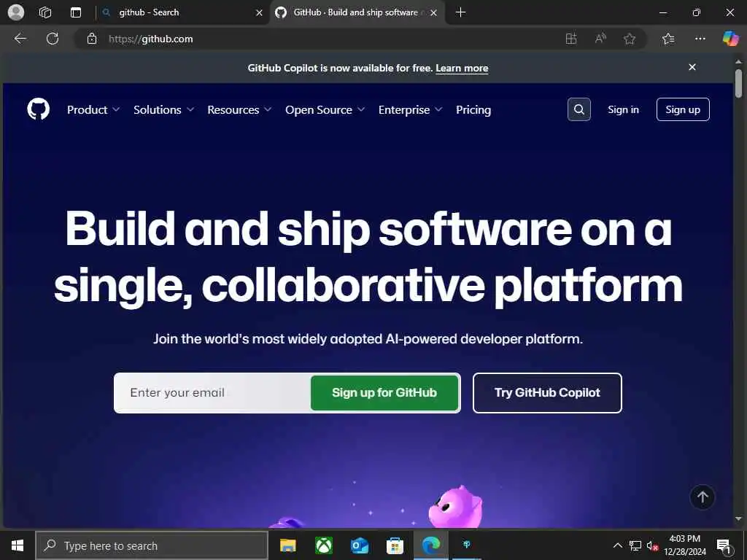The image size is (747, 560).
Task: Open File Explorer from the taskbar
Action: pyautogui.click(x=287, y=545)
